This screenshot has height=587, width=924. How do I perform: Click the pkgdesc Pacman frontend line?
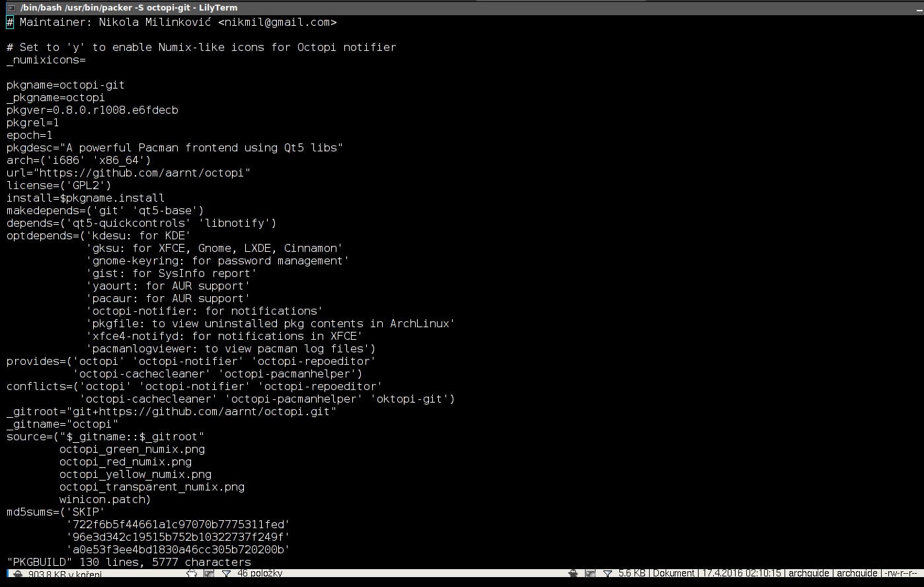coord(175,147)
